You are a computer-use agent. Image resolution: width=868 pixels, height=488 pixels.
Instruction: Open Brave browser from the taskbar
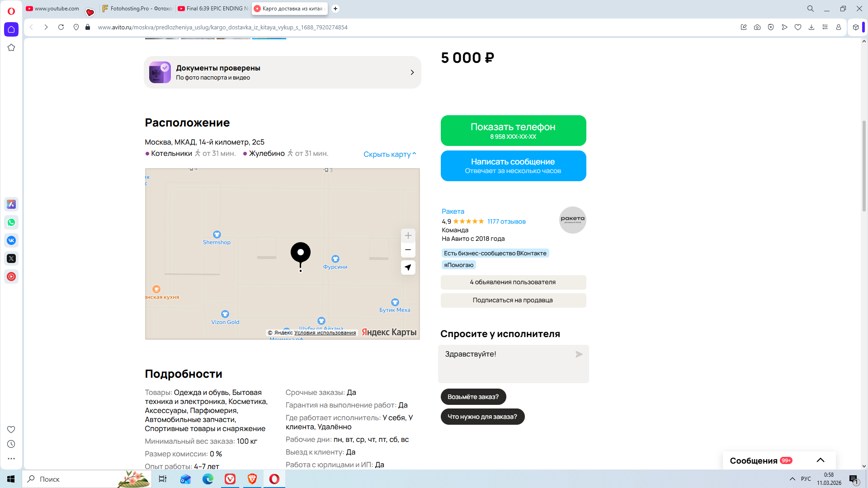click(252, 479)
